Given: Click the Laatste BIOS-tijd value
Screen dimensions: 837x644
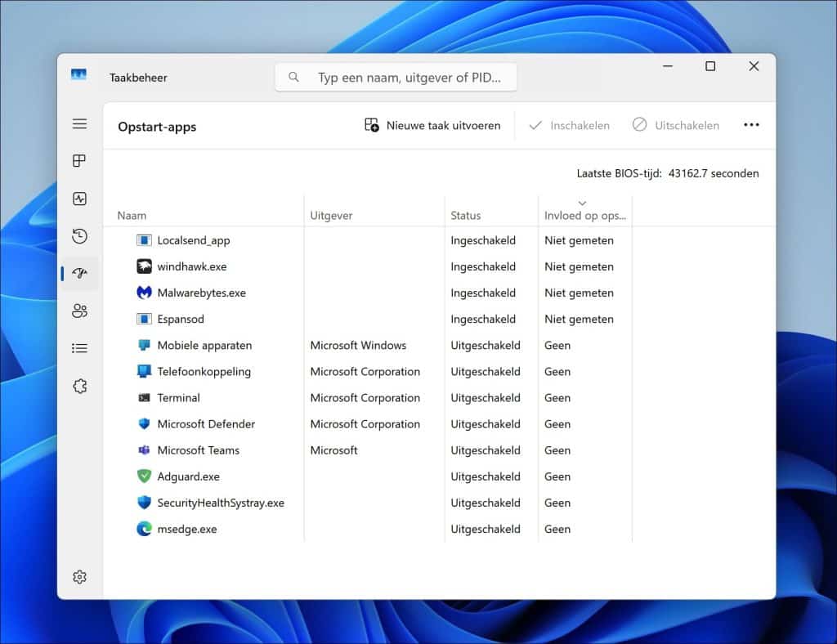Looking at the screenshot, I should point(713,173).
